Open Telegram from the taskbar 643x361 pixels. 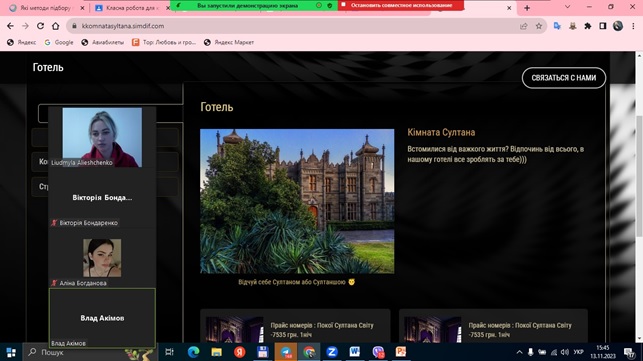point(286,352)
